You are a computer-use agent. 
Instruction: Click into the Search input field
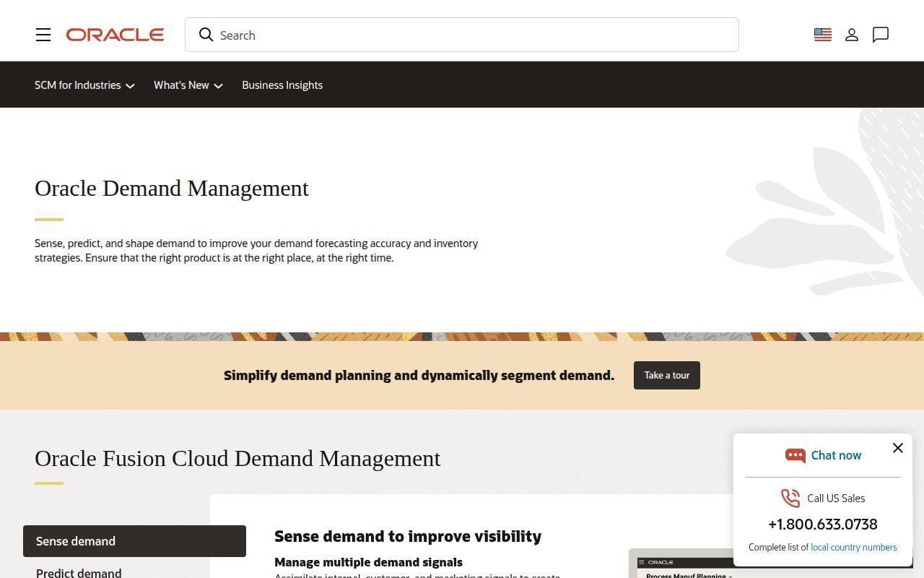[x=462, y=35]
